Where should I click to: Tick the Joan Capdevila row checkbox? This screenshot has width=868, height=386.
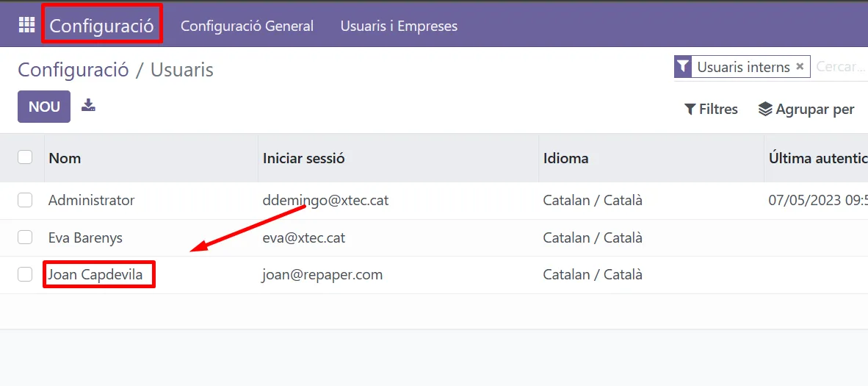point(25,274)
